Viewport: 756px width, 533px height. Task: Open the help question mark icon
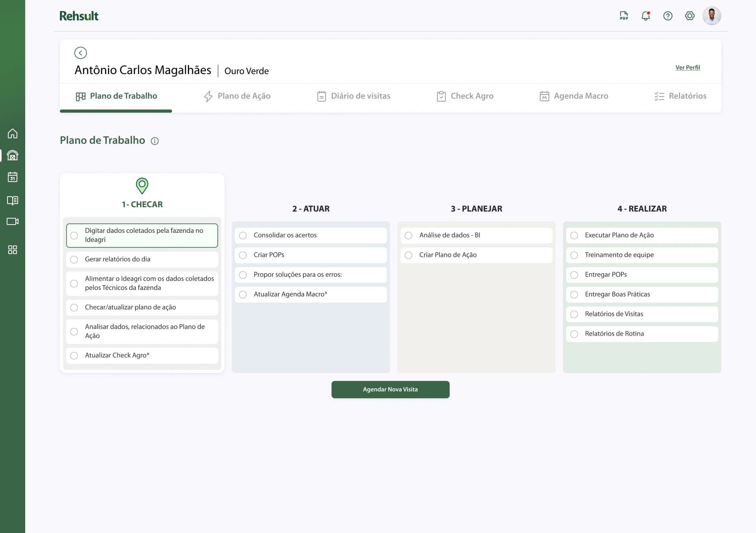pos(668,16)
